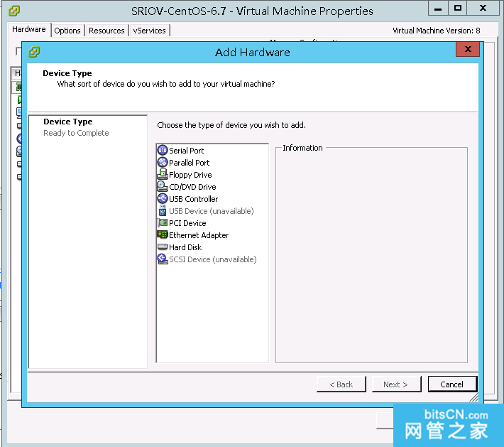Image resolution: width=504 pixels, height=447 pixels.
Task: Choose CD/DVD Drive label in list
Action: pyautogui.click(x=192, y=187)
